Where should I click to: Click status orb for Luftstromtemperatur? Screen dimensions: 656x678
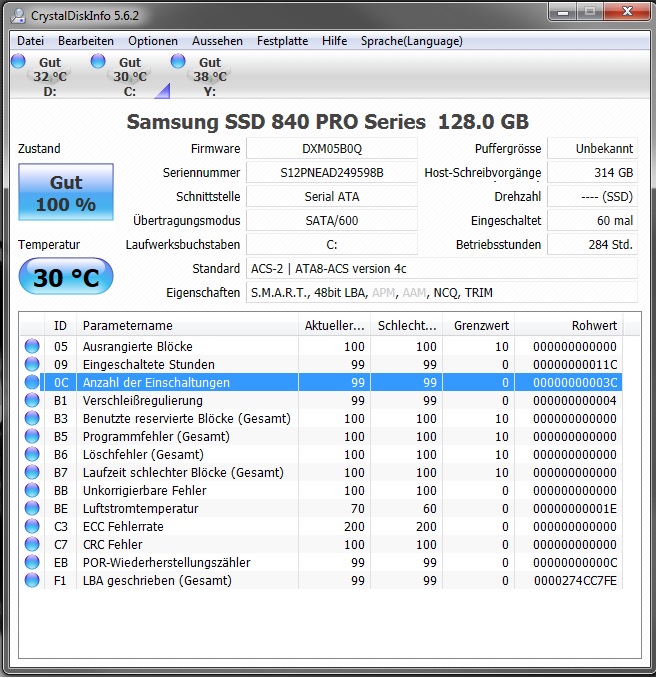(x=32, y=508)
